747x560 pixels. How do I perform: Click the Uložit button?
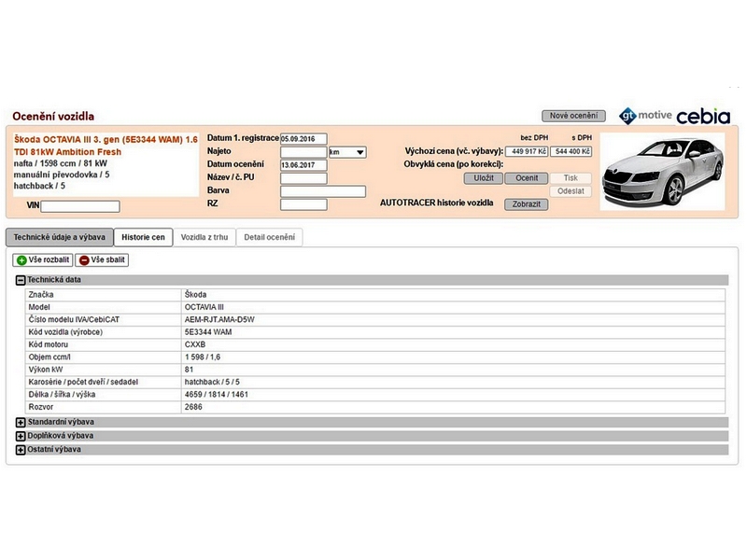484,178
